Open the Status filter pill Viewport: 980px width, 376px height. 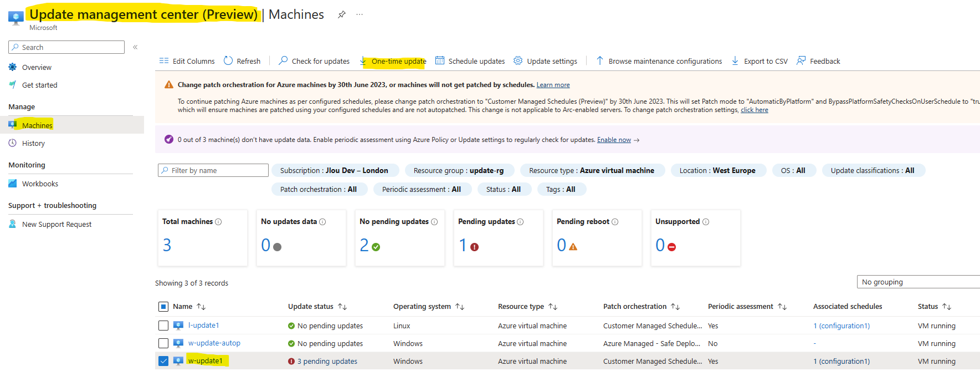pyautogui.click(x=504, y=189)
